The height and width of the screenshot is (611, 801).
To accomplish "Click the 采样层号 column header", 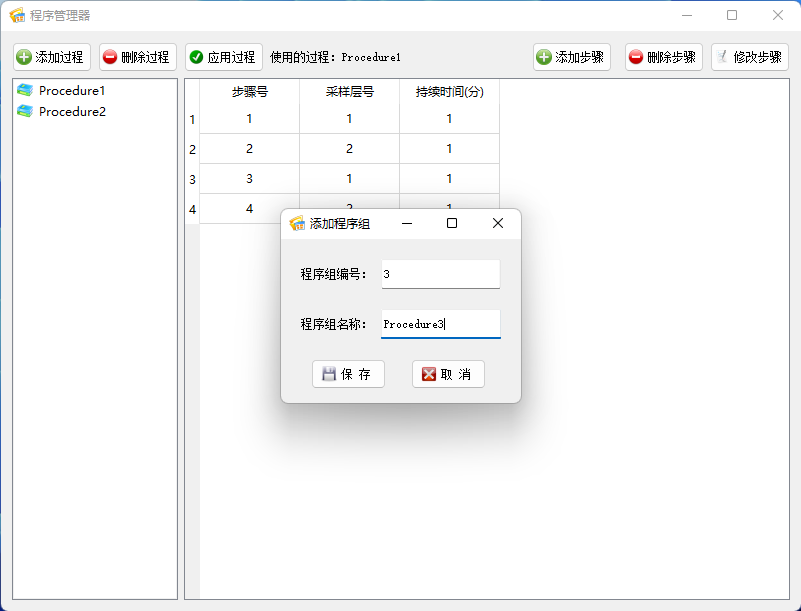I will click(x=349, y=91).
